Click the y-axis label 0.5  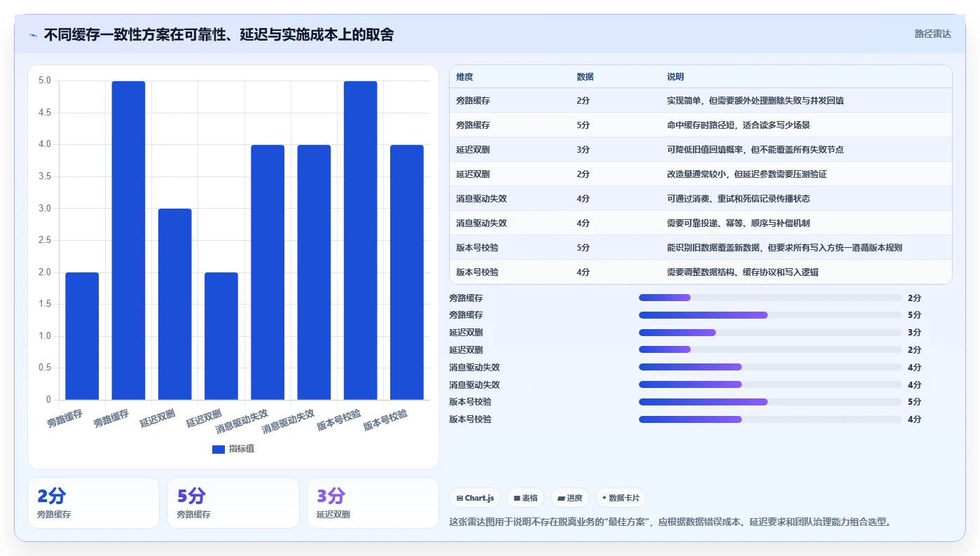45,368
